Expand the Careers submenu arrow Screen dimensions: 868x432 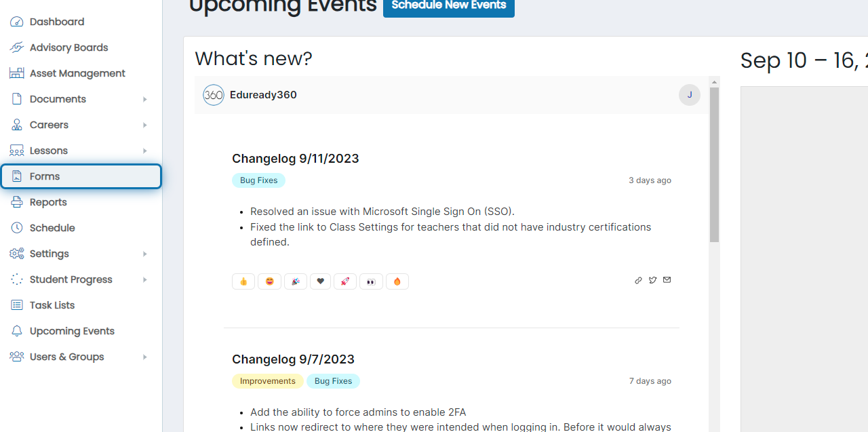144,125
